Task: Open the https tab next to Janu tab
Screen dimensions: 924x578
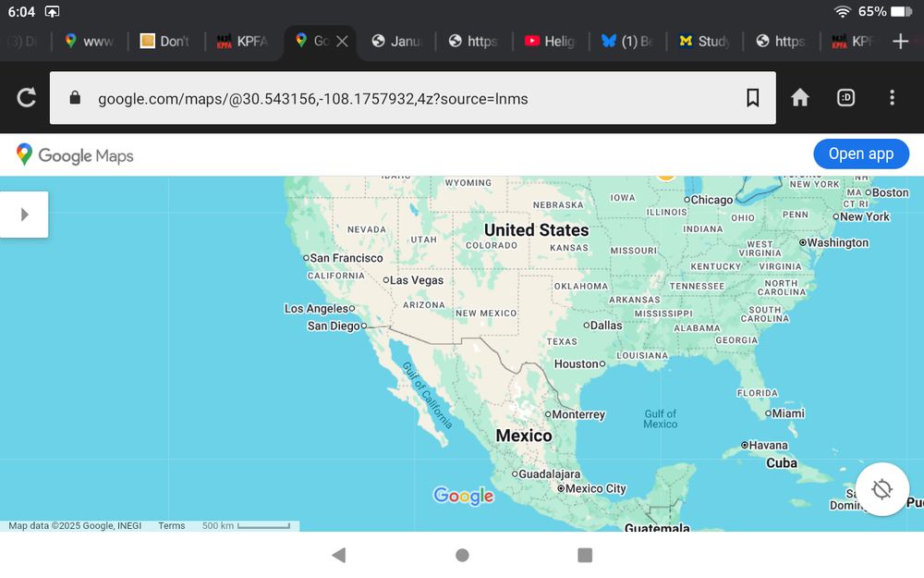Action: tap(474, 41)
